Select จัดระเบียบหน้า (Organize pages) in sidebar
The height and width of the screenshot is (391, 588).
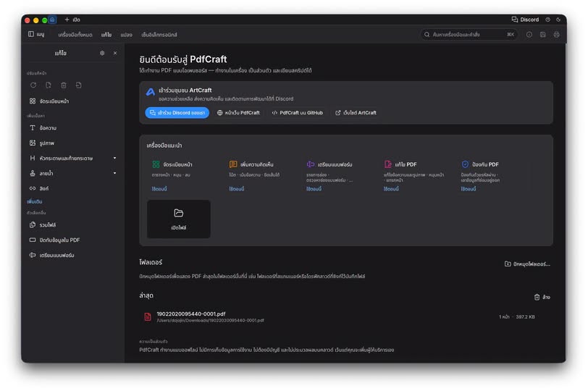[x=73, y=101]
